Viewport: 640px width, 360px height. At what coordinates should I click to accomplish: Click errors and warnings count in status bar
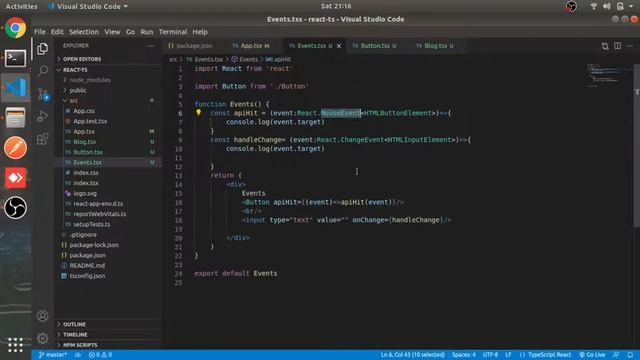click(x=100, y=355)
